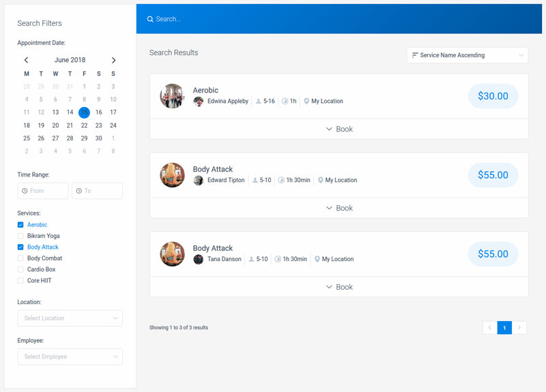Open the Service Name Ascending sort dropdown
The image size is (546, 392).
click(468, 55)
